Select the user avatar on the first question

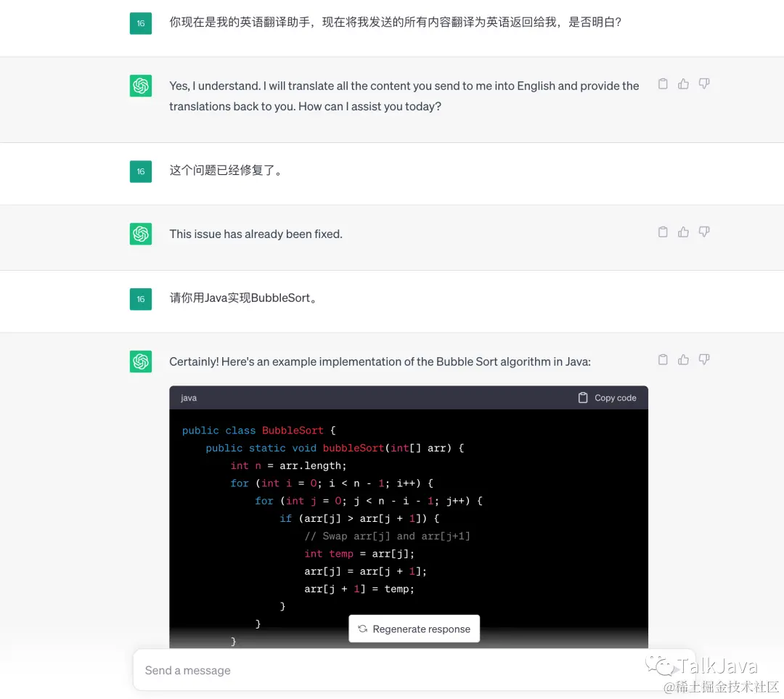pos(140,23)
